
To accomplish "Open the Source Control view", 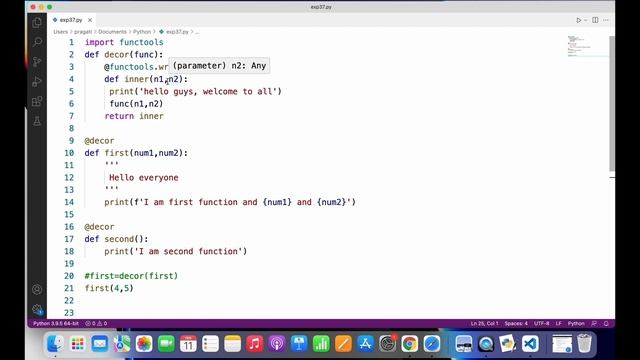I will [37, 62].
